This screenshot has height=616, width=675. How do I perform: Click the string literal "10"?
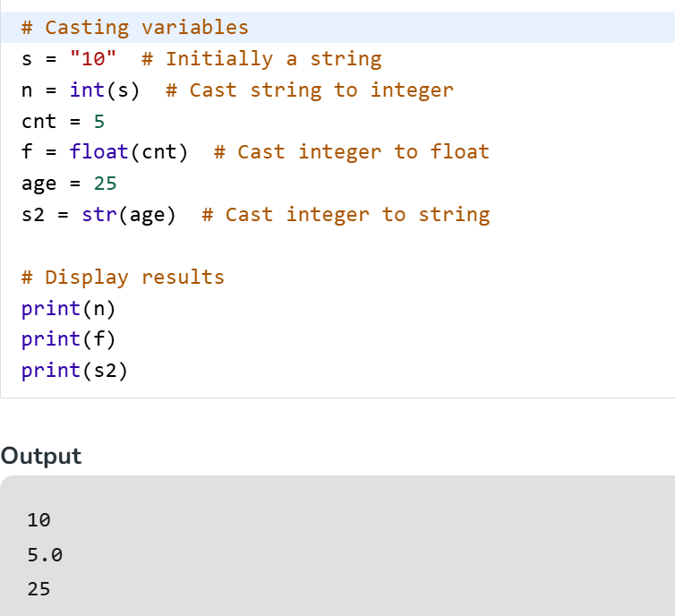click(x=93, y=59)
